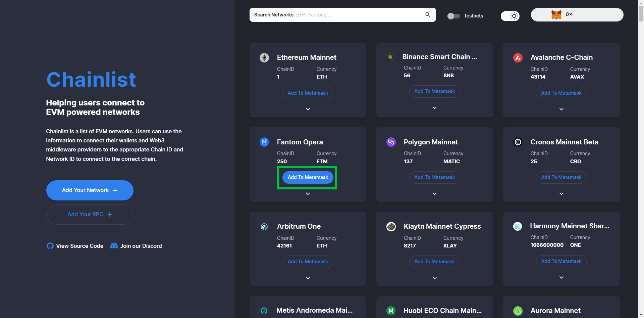Focus the Search Networks input field

tap(343, 15)
